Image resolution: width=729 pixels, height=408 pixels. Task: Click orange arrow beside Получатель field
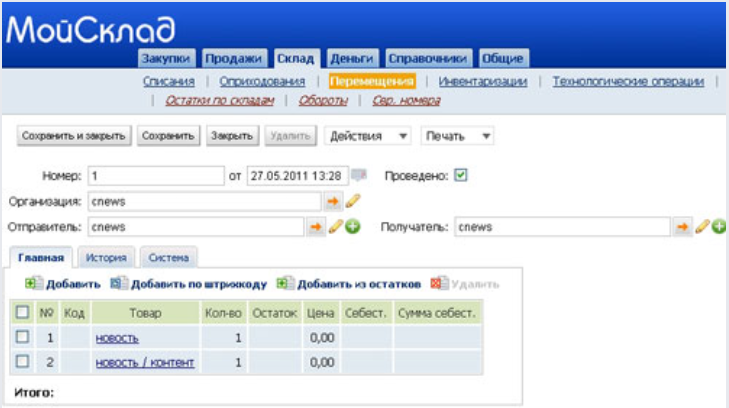pyautogui.click(x=682, y=227)
